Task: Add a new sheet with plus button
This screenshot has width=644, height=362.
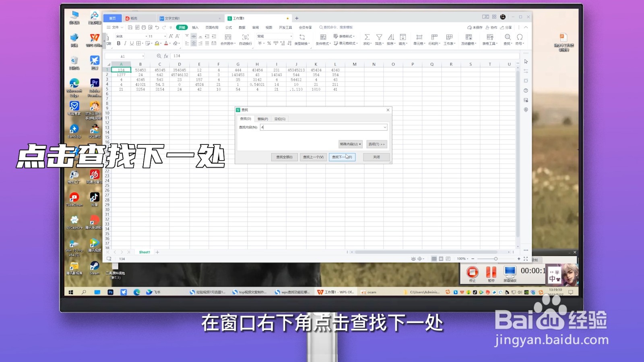Action: coord(157,252)
